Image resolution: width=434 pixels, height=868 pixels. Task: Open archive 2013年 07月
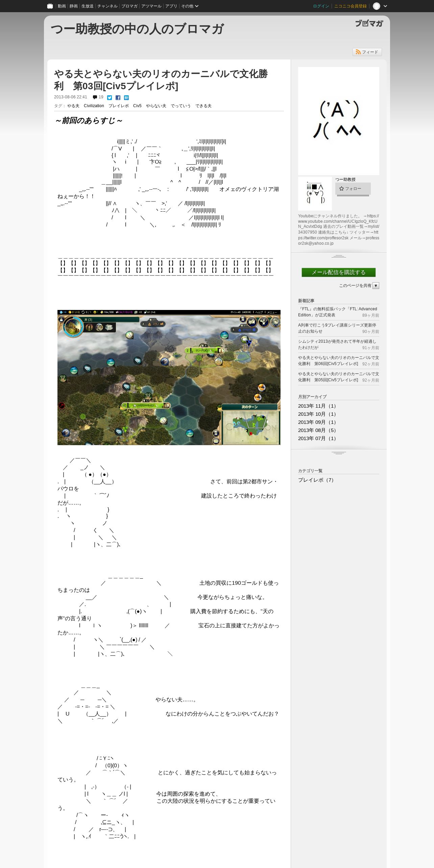(318, 438)
